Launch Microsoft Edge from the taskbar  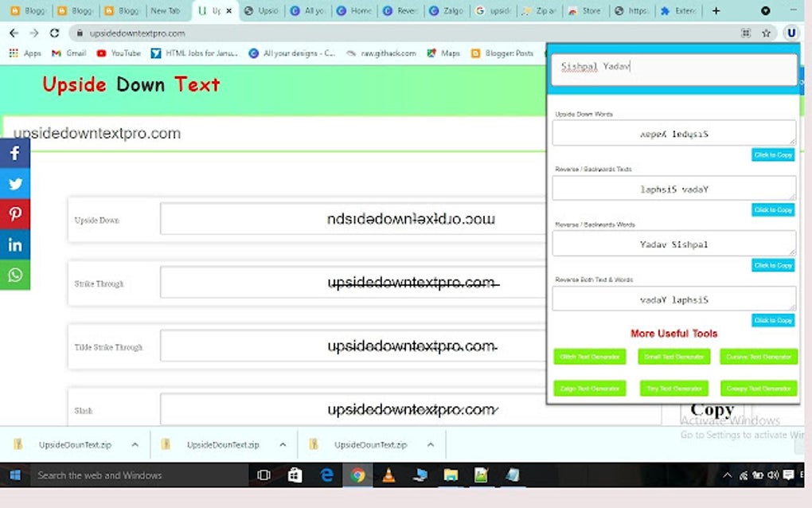coord(326,475)
